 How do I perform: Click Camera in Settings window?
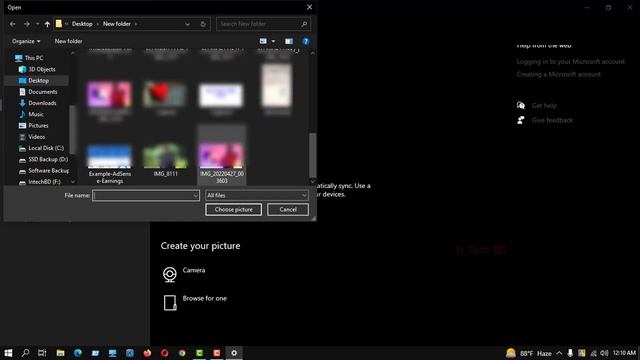(x=184, y=274)
